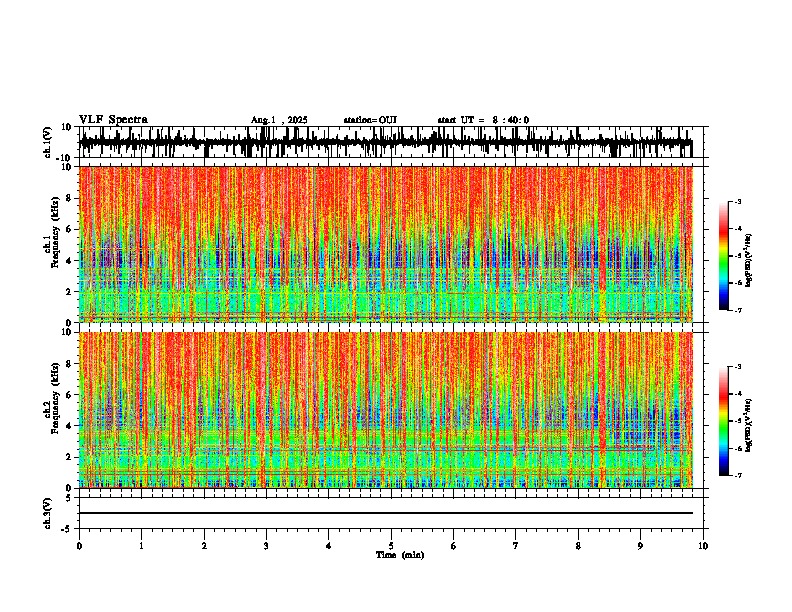Click the ch.2 'Frequency (kHz)' axis label
792x612 pixels.
[55, 398]
